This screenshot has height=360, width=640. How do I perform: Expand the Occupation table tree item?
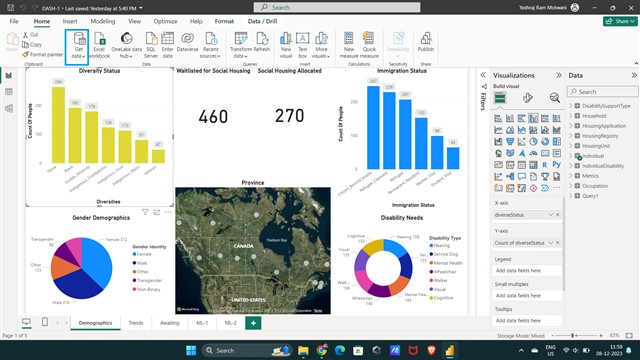[x=571, y=186]
